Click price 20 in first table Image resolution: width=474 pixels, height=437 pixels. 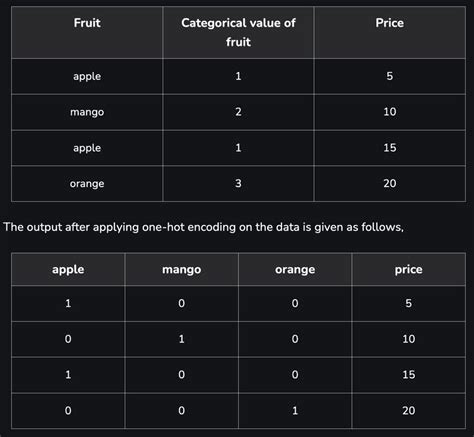coord(390,183)
